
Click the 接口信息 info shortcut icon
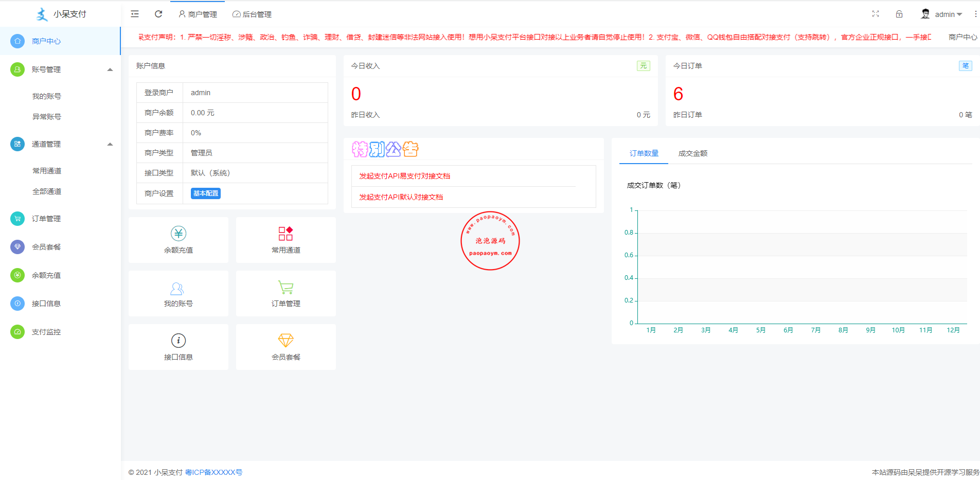[179, 341]
